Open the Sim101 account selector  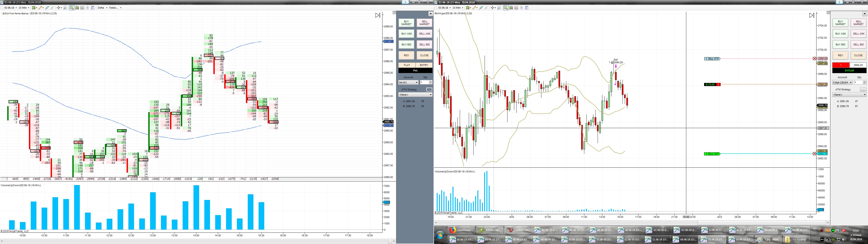[408, 82]
